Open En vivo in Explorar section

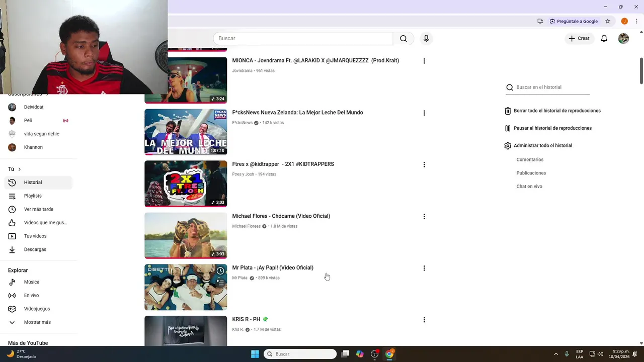coord(38,296)
